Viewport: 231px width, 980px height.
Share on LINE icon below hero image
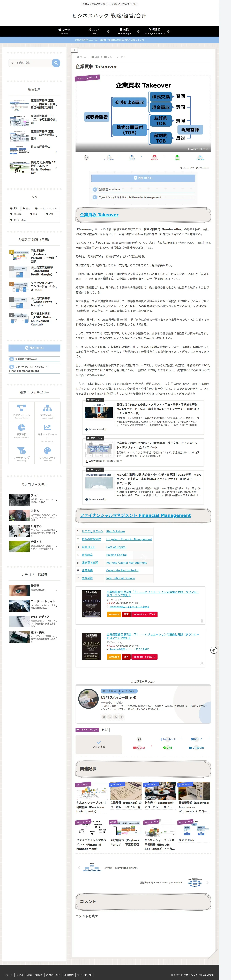pyautogui.click(x=177, y=158)
